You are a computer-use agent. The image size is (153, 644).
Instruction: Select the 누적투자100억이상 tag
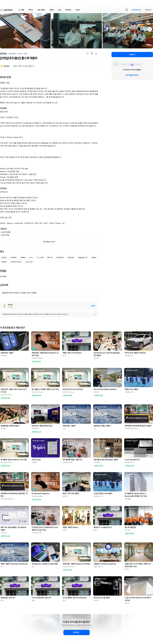[16, 262]
